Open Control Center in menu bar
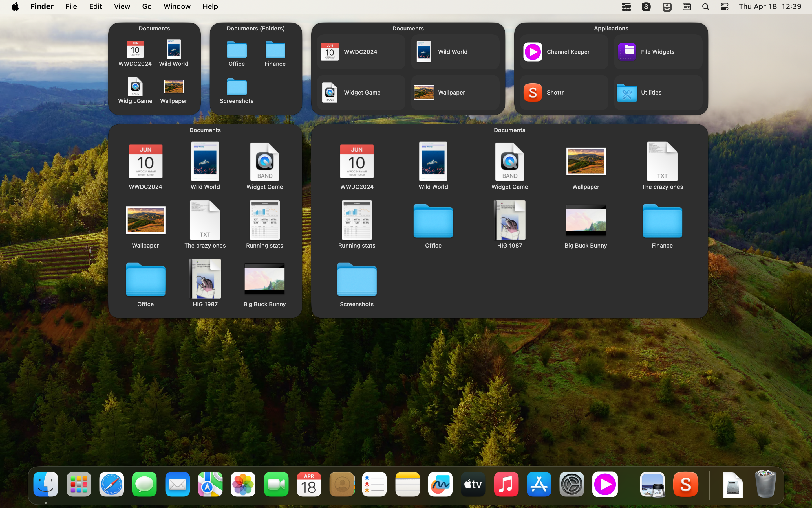Screen dimensions: 812x508 [x=724, y=7]
